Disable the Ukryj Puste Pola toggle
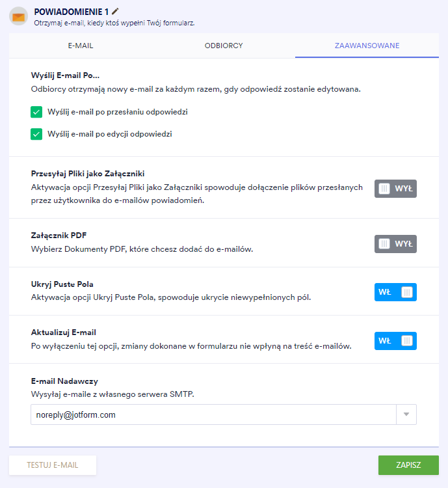Image resolution: width=448 pixels, height=488 pixels. pyautogui.click(x=395, y=292)
